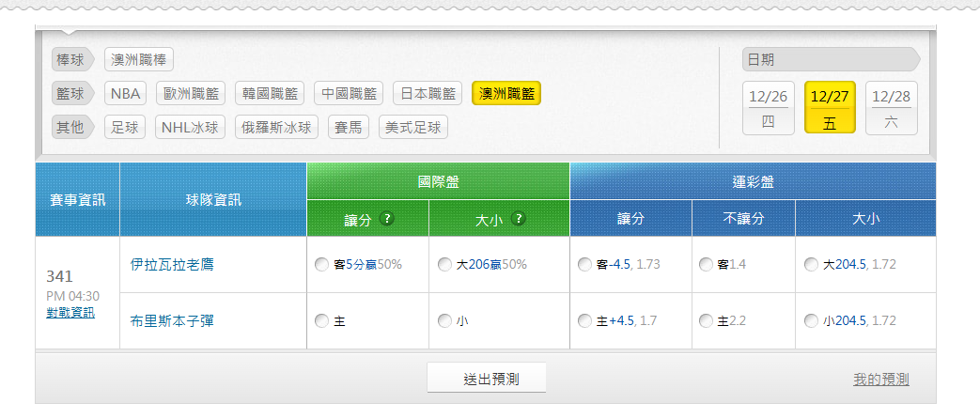
Task: Click the 不讓分 column header
Action: pos(744,218)
